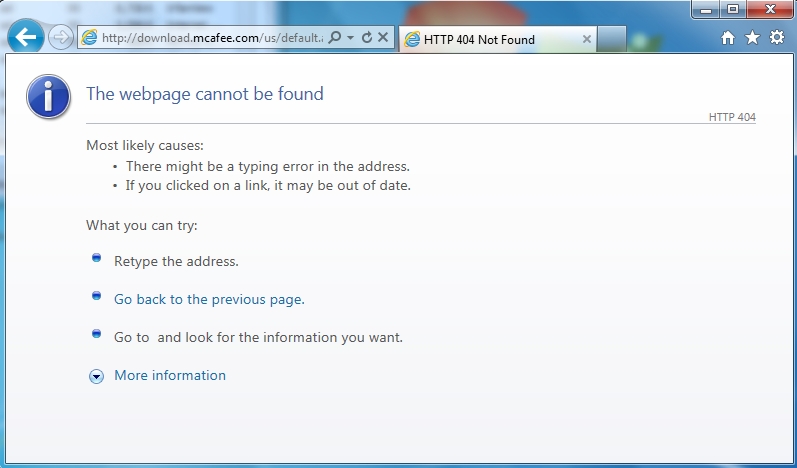Click the blue information icon on page
This screenshot has width=797, height=468.
[x=48, y=97]
